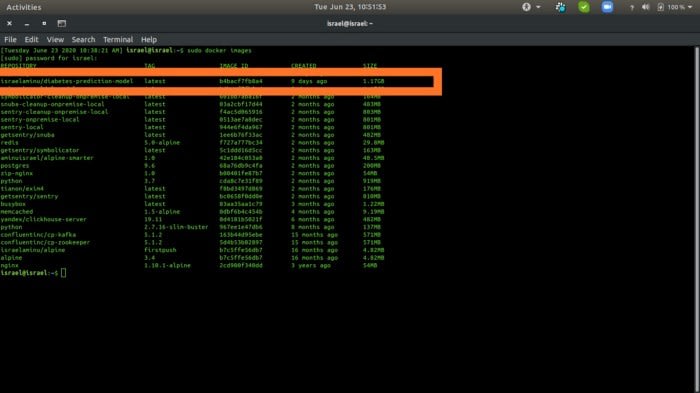Click the 'nginx' repository name

(9, 265)
